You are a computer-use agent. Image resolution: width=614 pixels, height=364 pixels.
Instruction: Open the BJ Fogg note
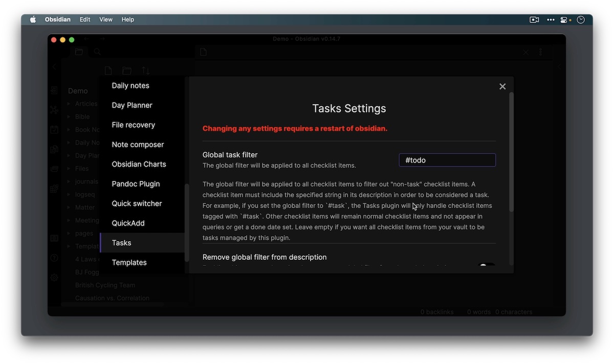click(87, 272)
